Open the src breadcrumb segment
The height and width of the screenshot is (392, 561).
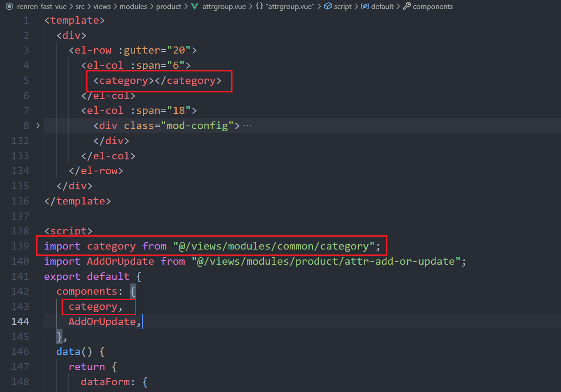pos(80,6)
